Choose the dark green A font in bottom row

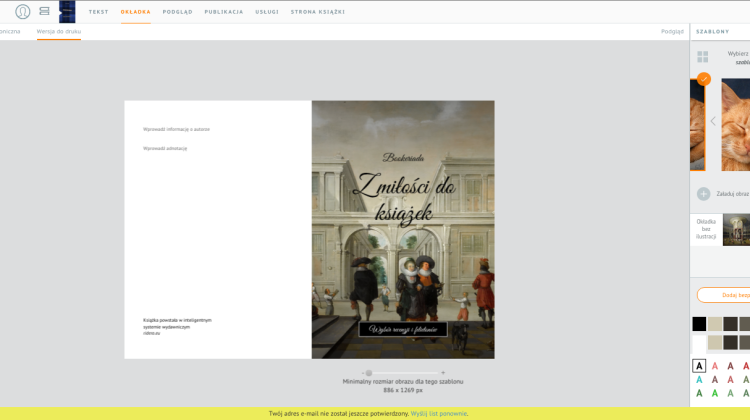pyautogui.click(x=699, y=393)
